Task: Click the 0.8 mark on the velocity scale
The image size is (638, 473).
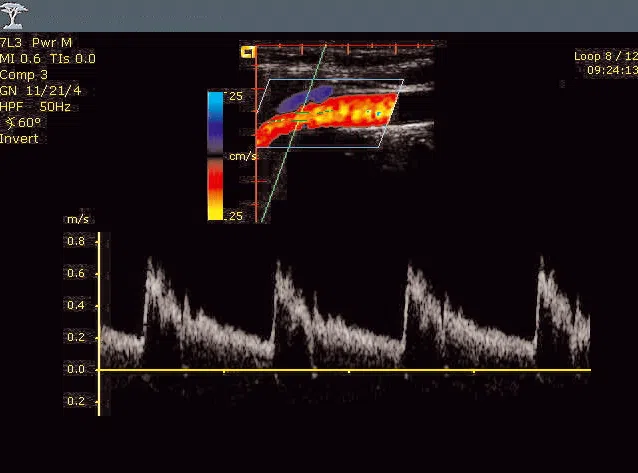Action: click(77, 241)
